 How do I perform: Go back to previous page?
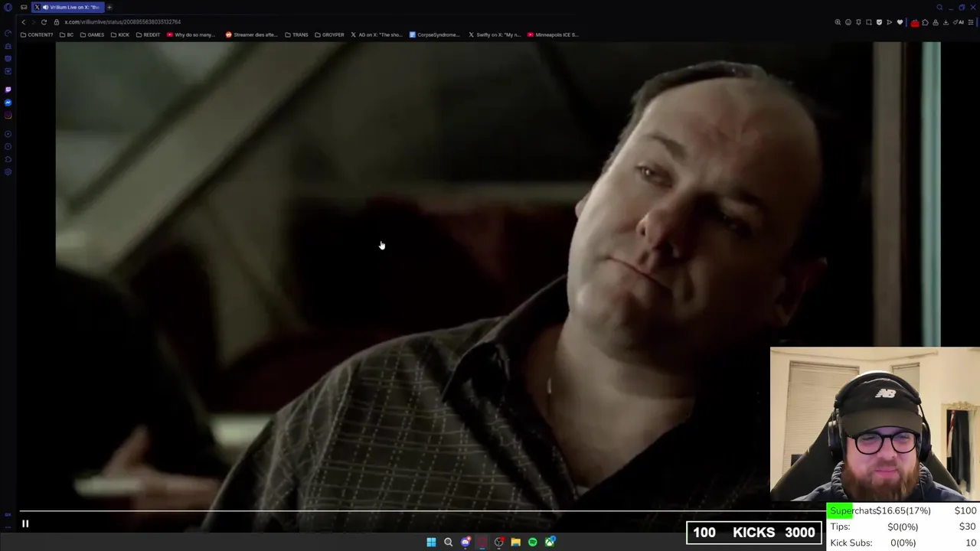click(x=23, y=22)
